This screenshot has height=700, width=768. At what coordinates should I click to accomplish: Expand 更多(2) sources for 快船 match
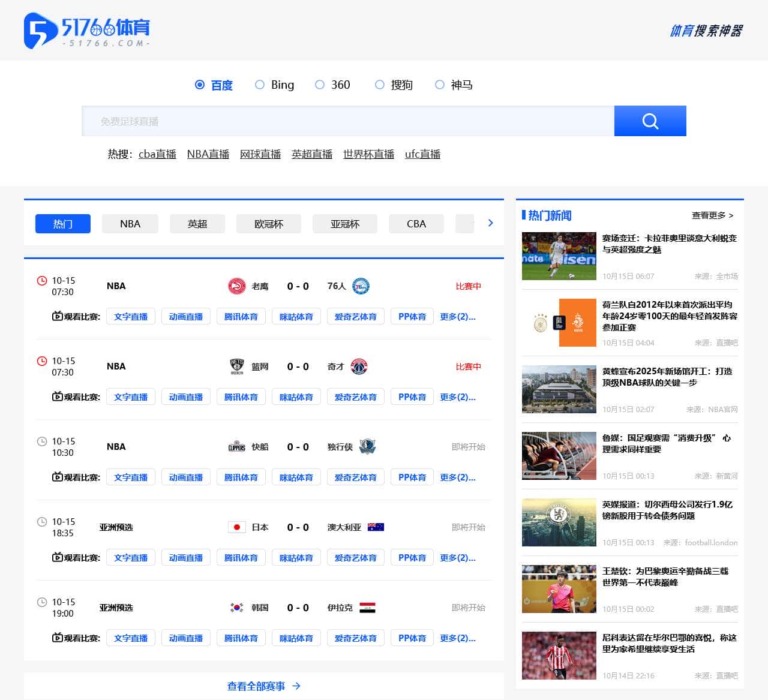click(458, 477)
